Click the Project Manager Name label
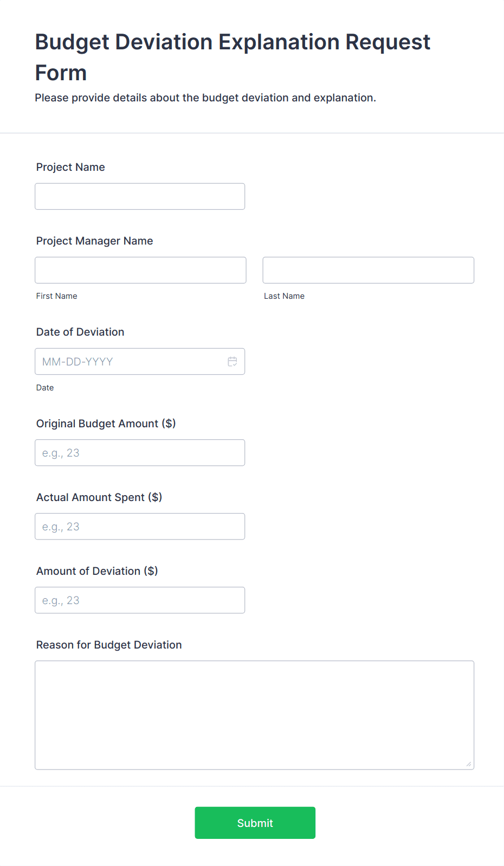The height and width of the screenshot is (866, 504). point(94,241)
